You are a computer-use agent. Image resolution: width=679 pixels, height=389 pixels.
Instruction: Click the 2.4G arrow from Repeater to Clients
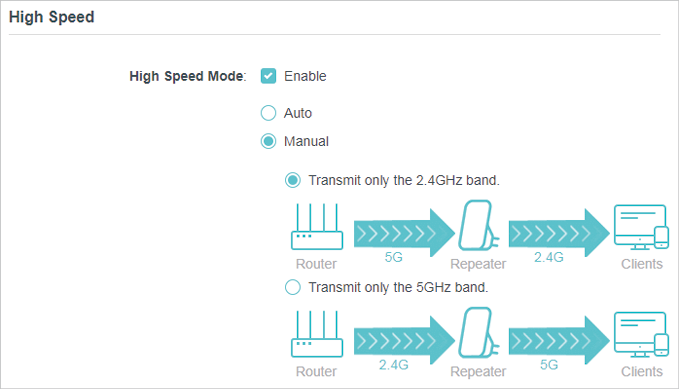pos(559,233)
